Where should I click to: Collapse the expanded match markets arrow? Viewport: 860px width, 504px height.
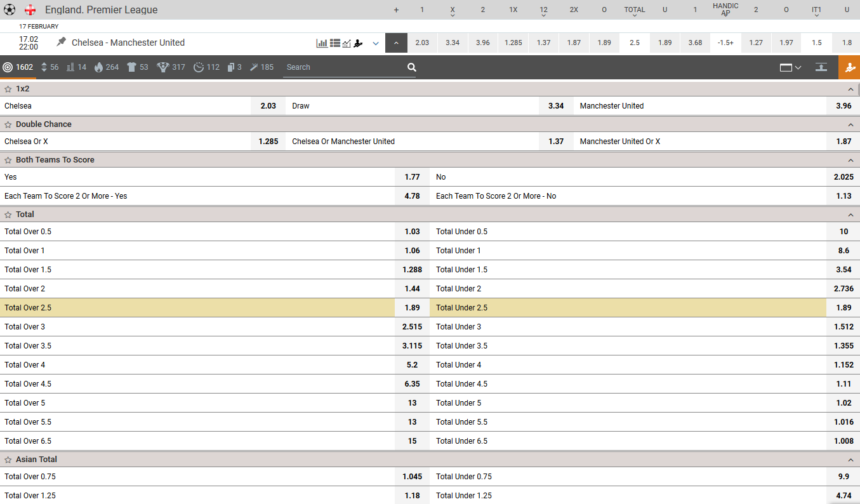click(396, 43)
